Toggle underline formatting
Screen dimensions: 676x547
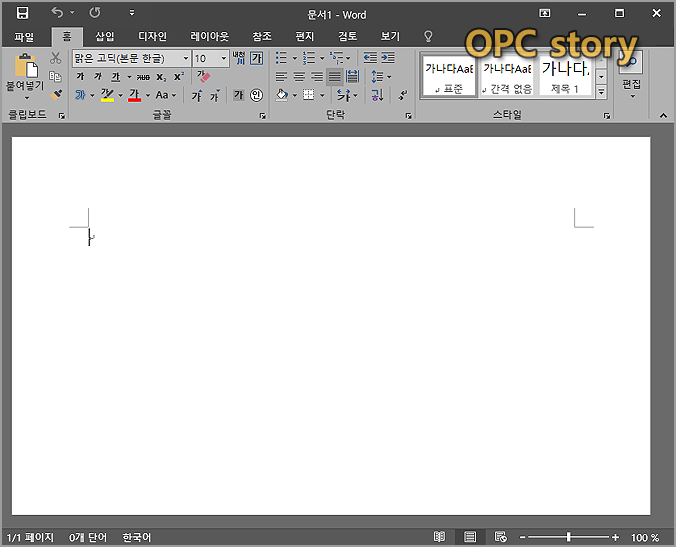point(116,77)
